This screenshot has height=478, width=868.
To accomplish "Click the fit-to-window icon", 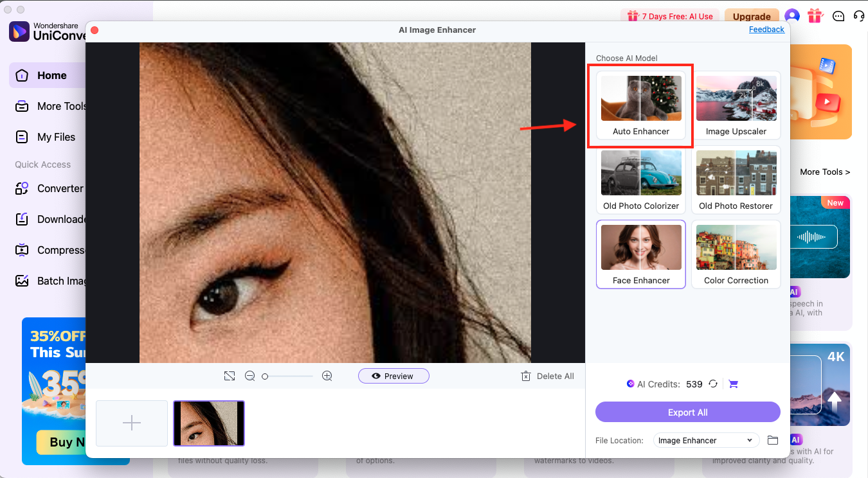I will pyautogui.click(x=230, y=376).
